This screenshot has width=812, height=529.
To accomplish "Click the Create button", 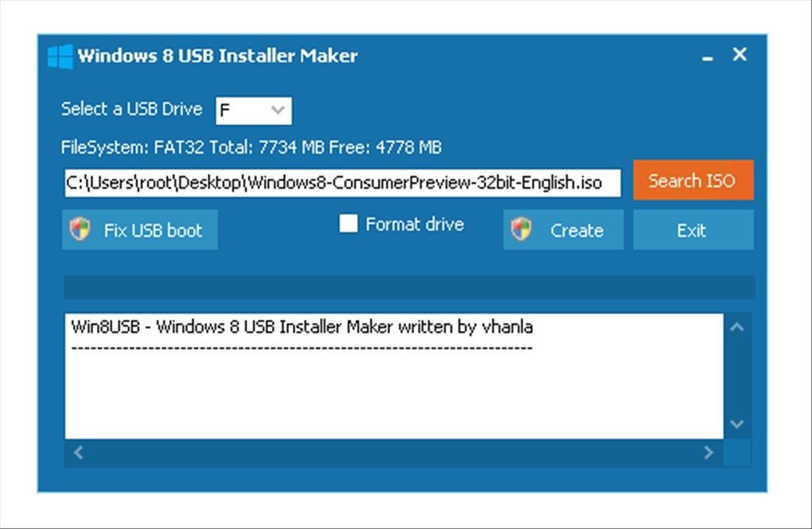I will click(x=564, y=230).
